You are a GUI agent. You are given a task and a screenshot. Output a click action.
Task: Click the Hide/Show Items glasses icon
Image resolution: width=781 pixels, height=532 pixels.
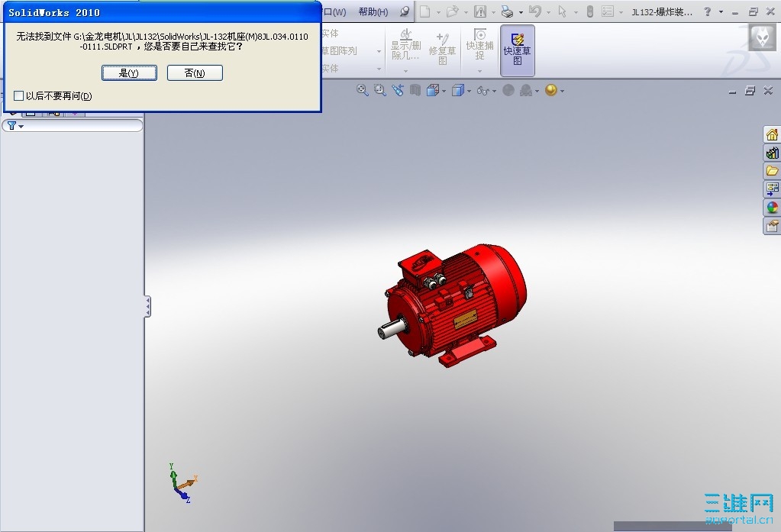(482, 91)
